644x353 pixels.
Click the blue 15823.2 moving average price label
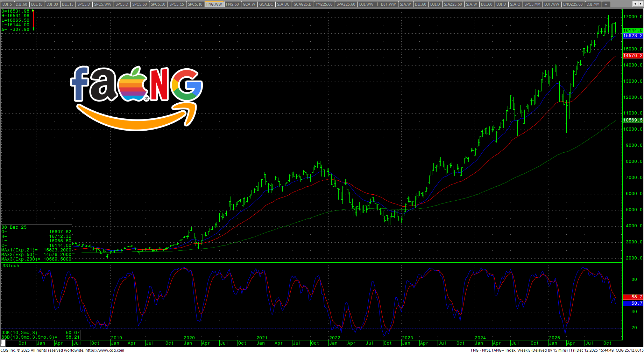pos(633,36)
